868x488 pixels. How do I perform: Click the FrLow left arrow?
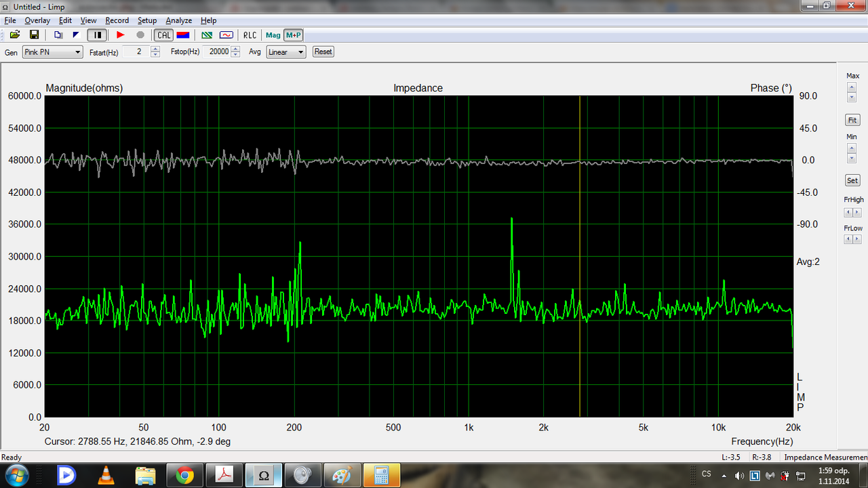848,239
